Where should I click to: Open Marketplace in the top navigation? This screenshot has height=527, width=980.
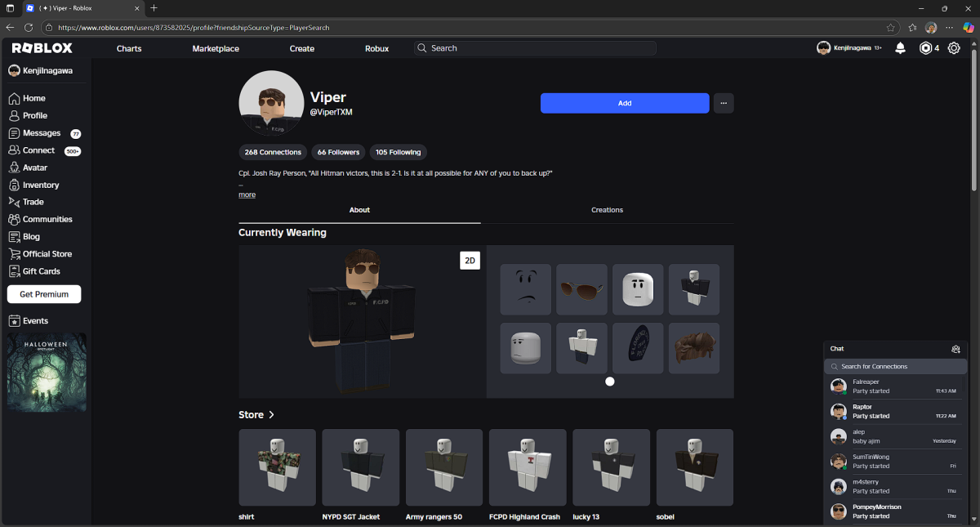pos(216,48)
